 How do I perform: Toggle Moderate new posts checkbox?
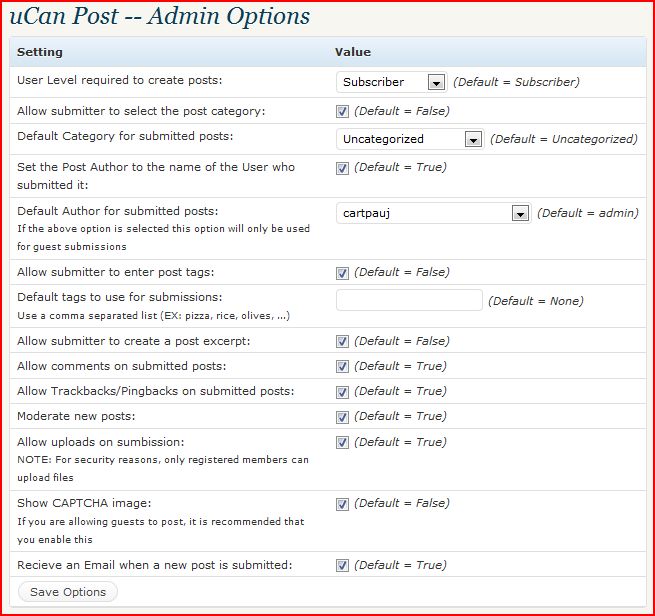(x=342, y=417)
